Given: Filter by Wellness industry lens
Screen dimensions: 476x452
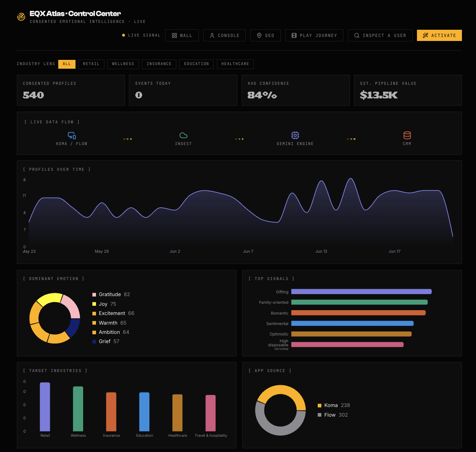Looking at the screenshot, I should (x=123, y=64).
